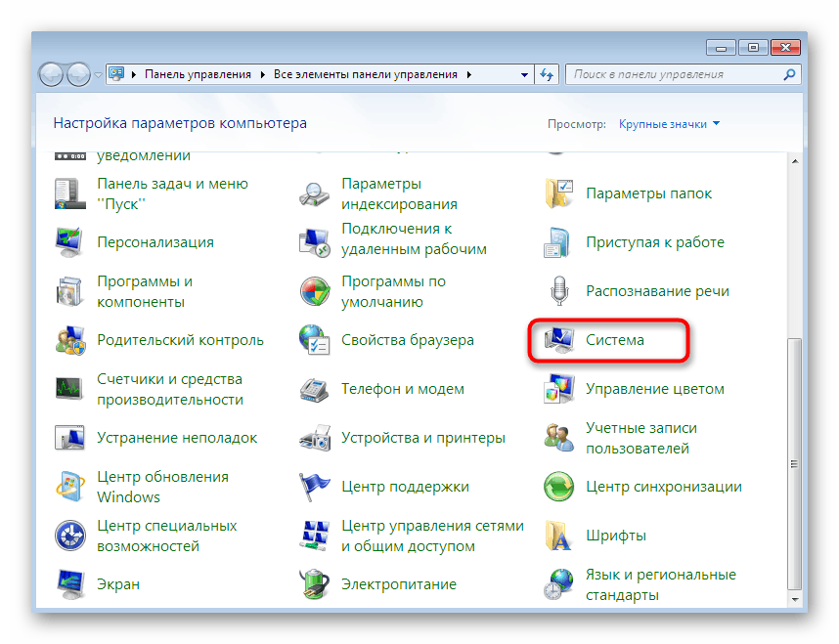Open the Performance counters icon
839x644 pixels.
70,389
